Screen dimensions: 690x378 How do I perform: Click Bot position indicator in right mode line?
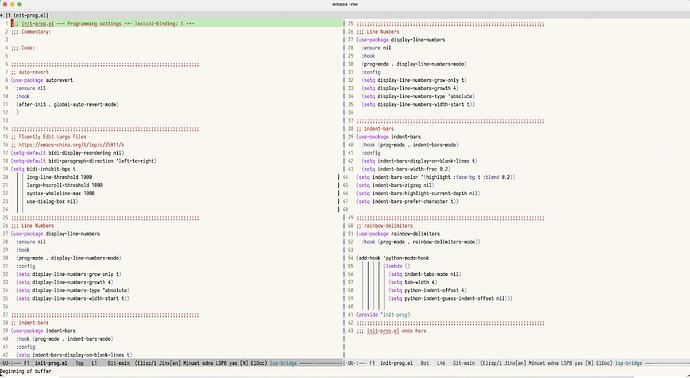pyautogui.click(x=425, y=363)
